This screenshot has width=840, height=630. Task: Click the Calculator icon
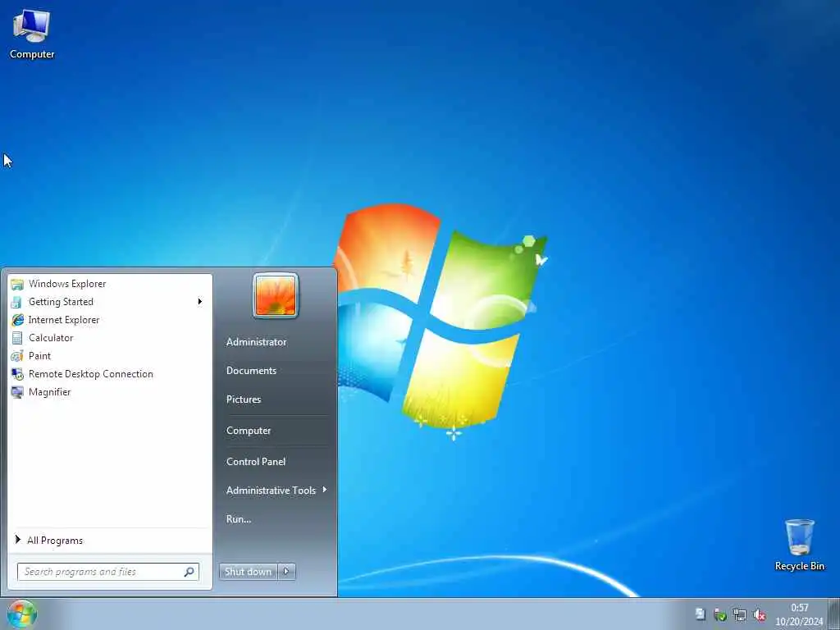coord(17,338)
